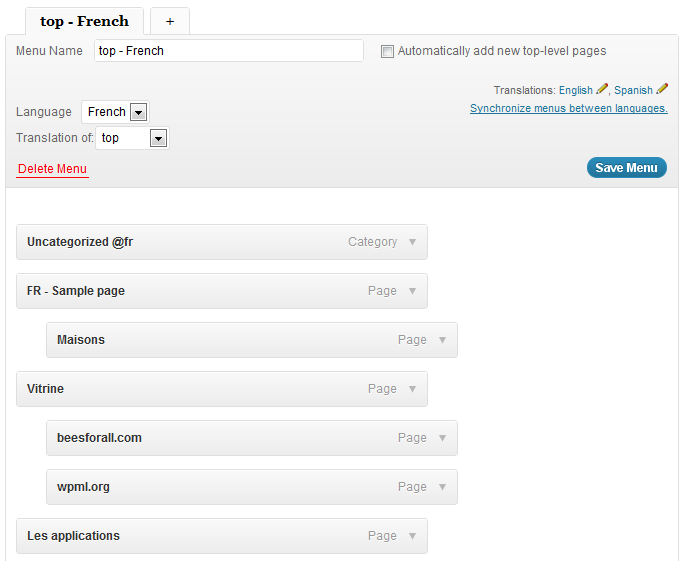The height and width of the screenshot is (561, 684).
Task: Select the top - French tab
Action: click(85, 21)
